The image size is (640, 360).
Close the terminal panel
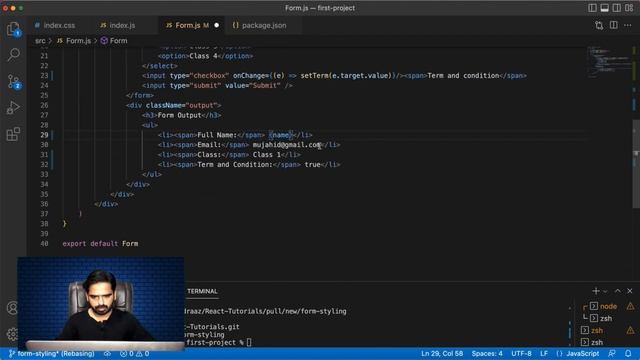[630, 291]
